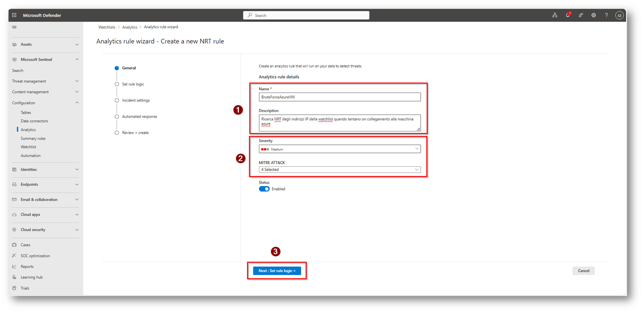Click the Cloud apps cloud icon
Screen dimensions: 644x313
(x=15, y=215)
